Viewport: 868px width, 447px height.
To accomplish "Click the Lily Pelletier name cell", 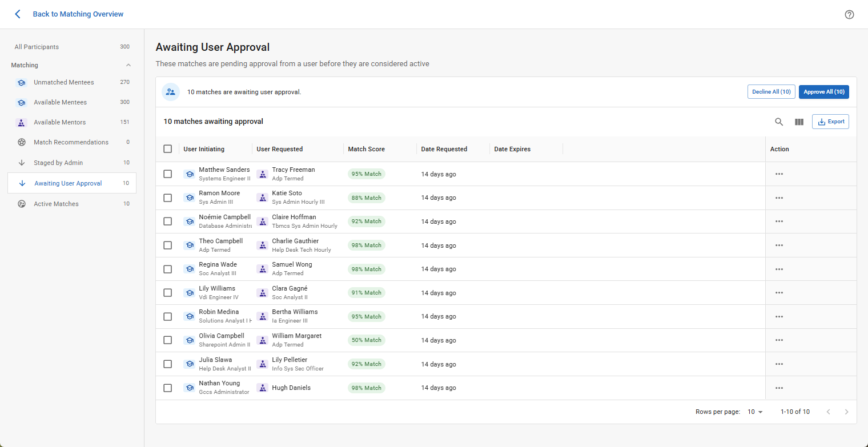I will (290, 360).
